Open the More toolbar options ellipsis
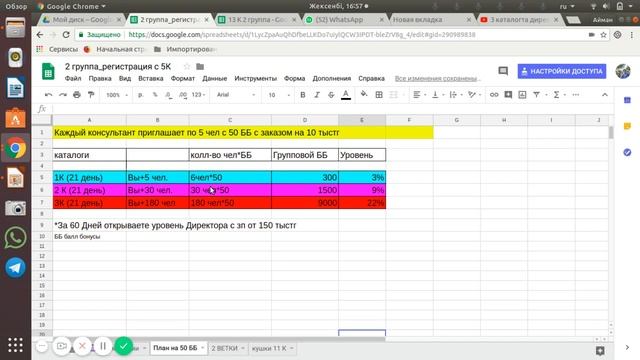Viewport: 640px width, 360px height. tap(576, 95)
